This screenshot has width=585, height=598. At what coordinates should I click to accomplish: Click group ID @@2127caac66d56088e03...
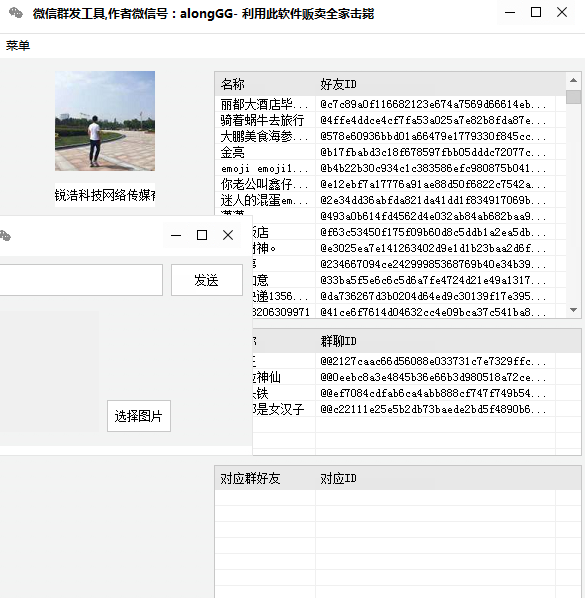433,361
